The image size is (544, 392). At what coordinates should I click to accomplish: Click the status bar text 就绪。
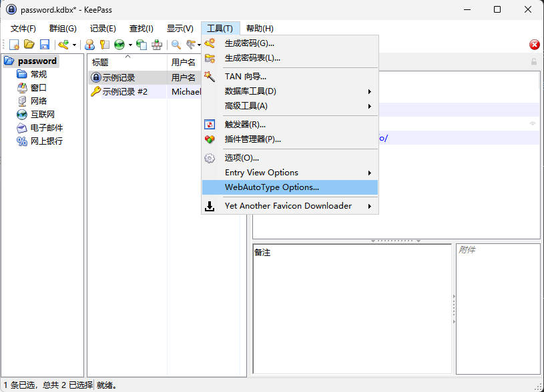[107, 385]
